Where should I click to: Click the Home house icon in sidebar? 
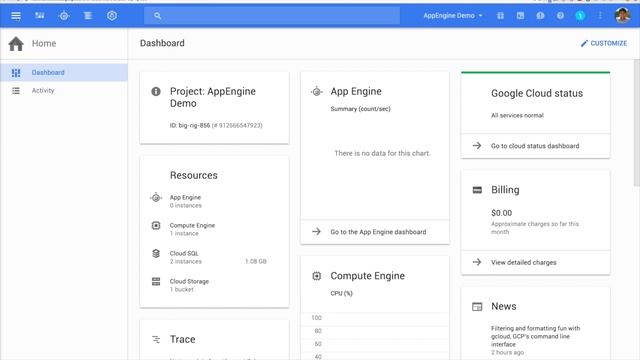[x=16, y=44]
